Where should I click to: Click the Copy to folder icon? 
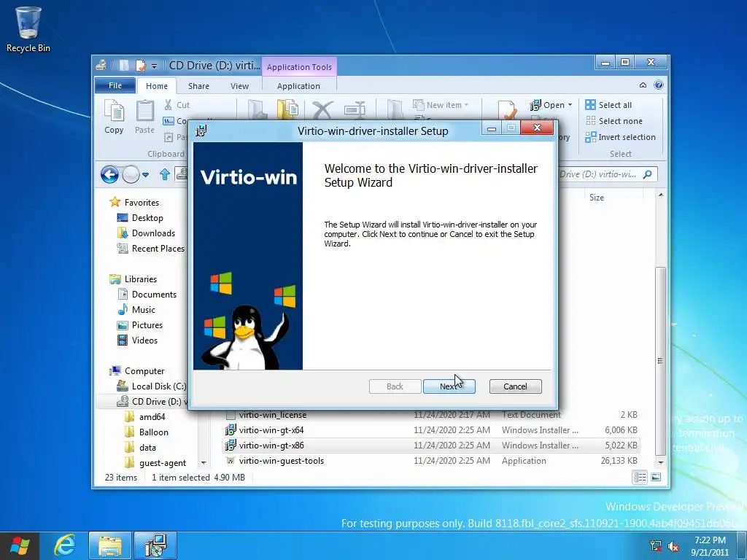[287, 109]
